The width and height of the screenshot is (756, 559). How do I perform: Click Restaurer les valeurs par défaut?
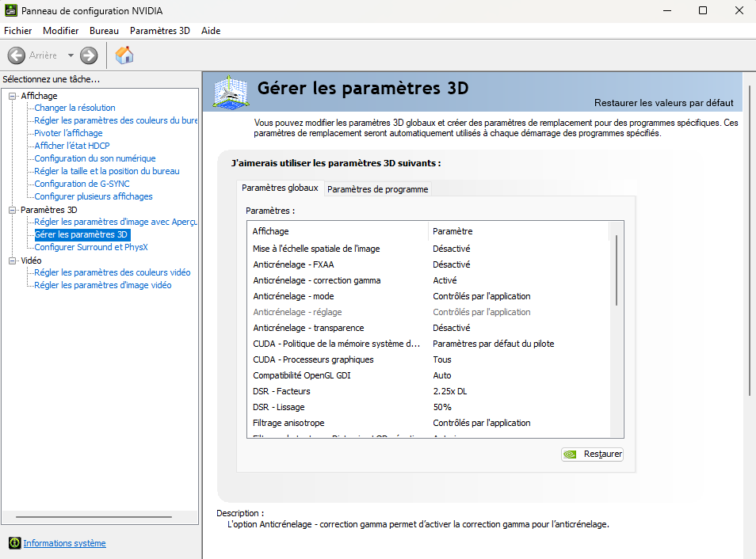click(x=663, y=103)
